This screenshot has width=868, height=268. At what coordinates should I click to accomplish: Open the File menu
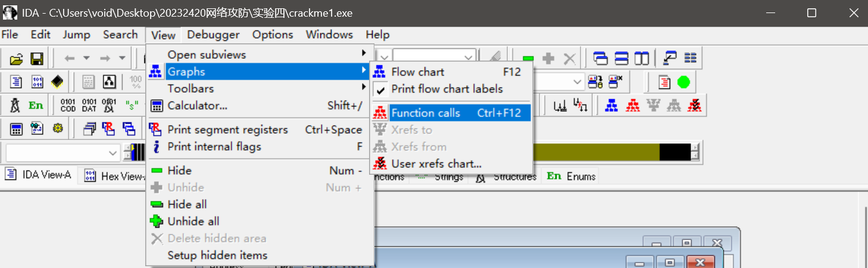pos(10,34)
